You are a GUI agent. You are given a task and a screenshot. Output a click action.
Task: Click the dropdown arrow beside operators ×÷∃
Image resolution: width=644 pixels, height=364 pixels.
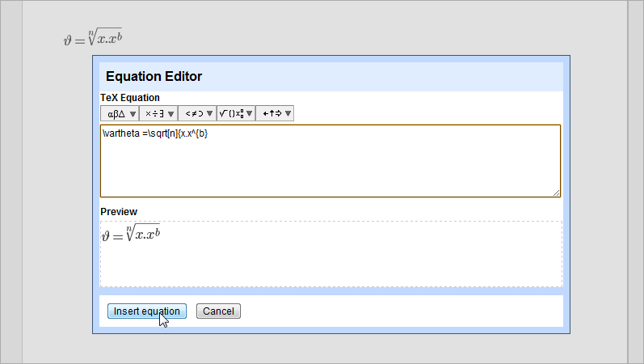tap(171, 114)
